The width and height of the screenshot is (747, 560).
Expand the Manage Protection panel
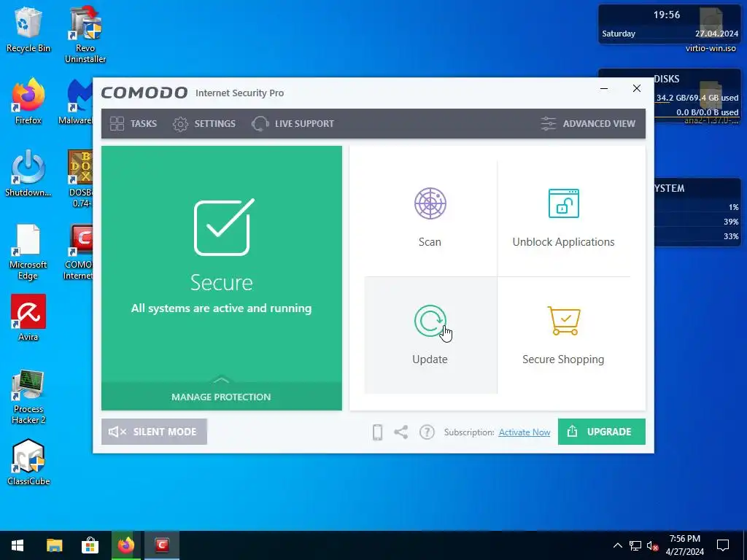[222, 396]
